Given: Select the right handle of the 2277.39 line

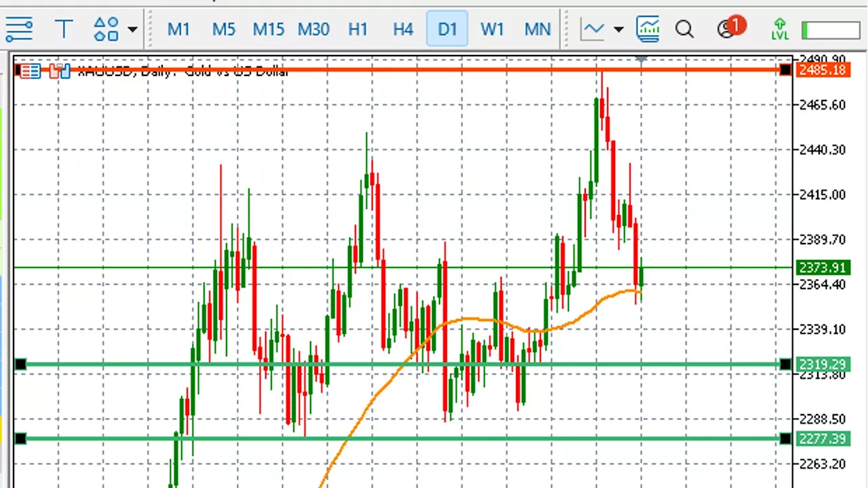Looking at the screenshot, I should (x=785, y=438).
